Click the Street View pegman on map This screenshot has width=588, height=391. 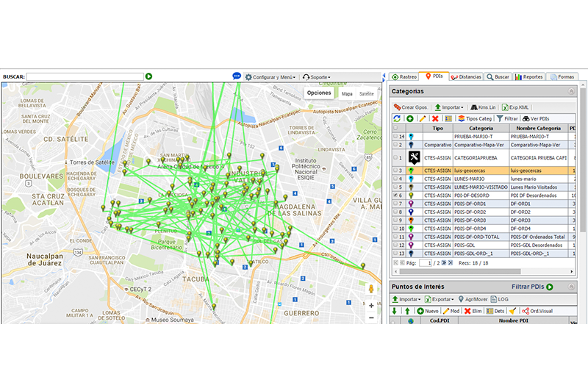(x=371, y=289)
